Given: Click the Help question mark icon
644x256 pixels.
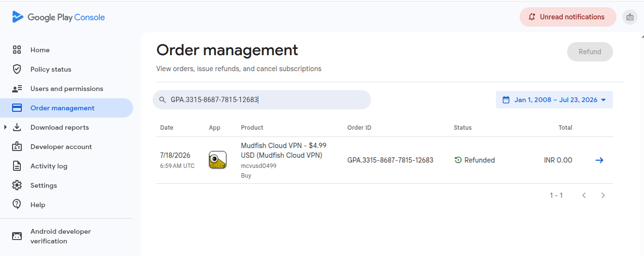Looking at the screenshot, I should click(x=17, y=204).
